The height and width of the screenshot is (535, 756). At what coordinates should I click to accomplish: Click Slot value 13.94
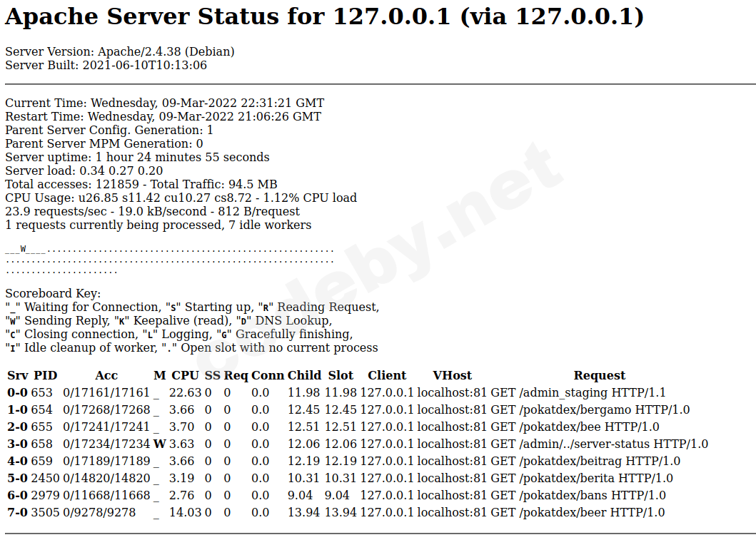[341, 512]
